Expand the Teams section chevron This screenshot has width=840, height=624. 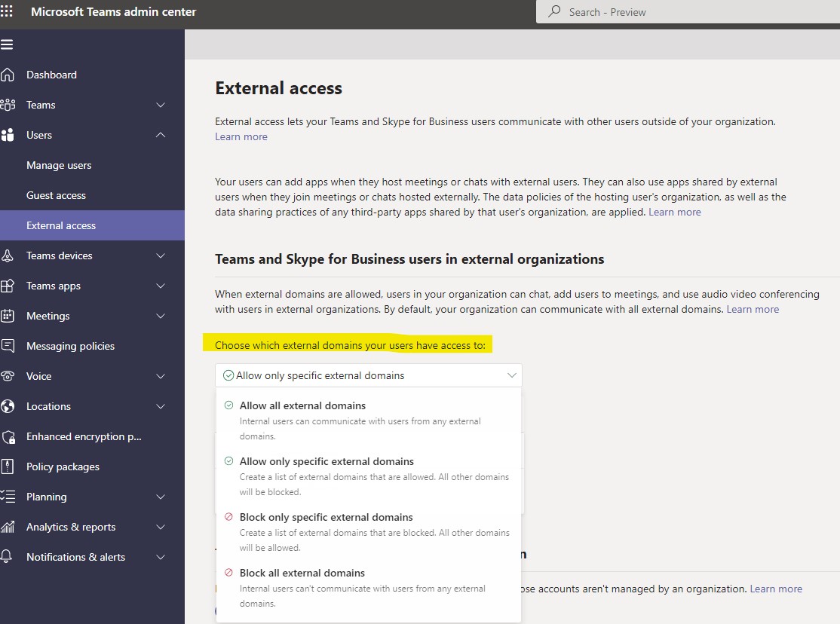point(160,105)
